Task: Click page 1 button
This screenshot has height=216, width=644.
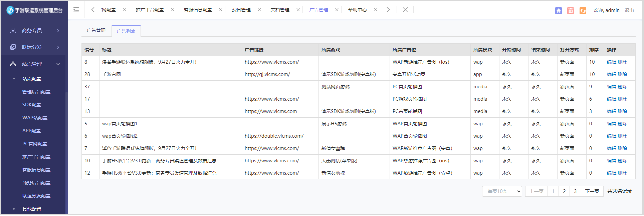Action: coord(553,191)
